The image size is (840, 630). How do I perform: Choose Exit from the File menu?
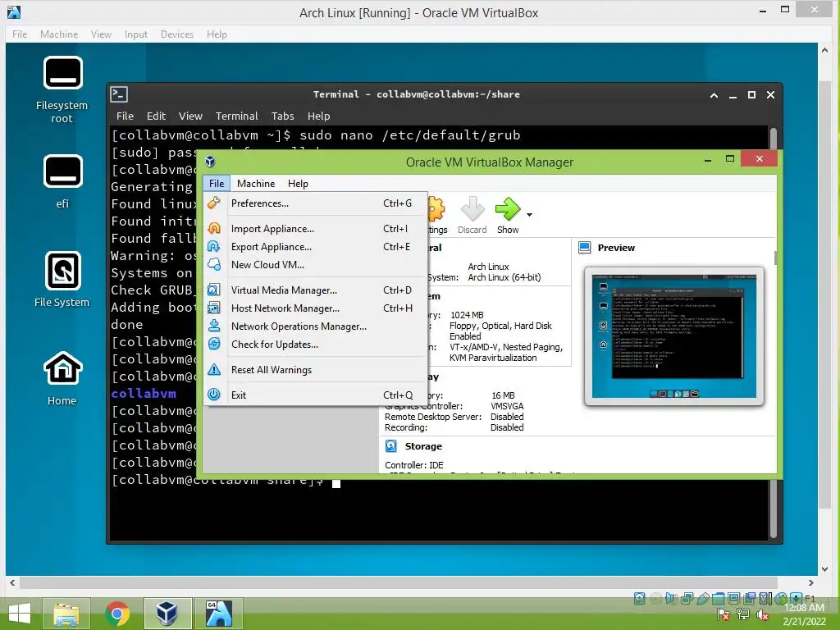[x=316, y=395]
